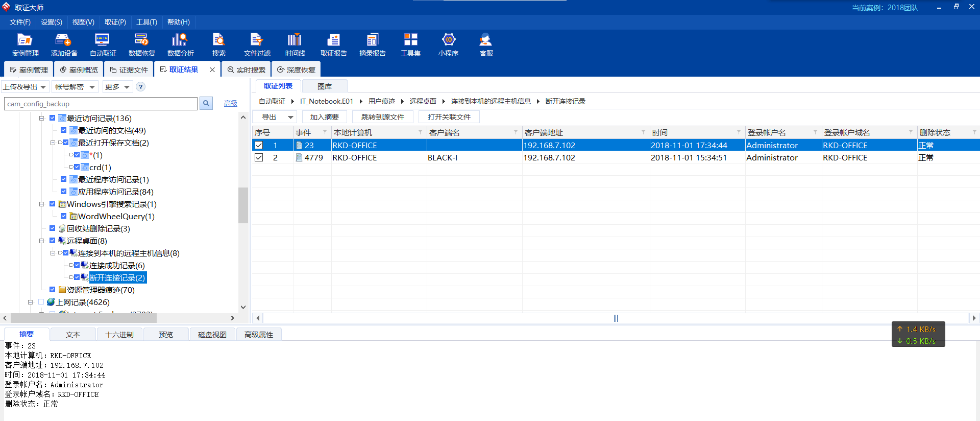Viewport: 980px width, 421px height.
Task: Open the 取证报告 icon
Action: coord(333,45)
